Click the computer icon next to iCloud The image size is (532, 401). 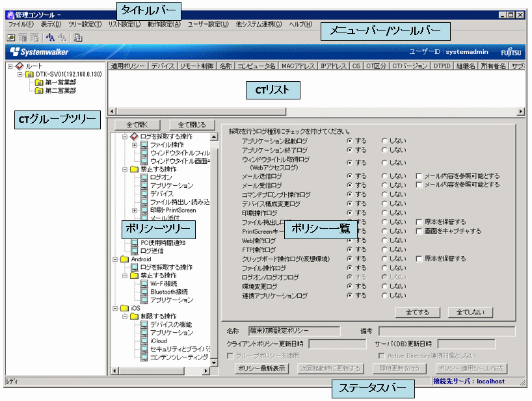pyautogui.click(x=144, y=341)
